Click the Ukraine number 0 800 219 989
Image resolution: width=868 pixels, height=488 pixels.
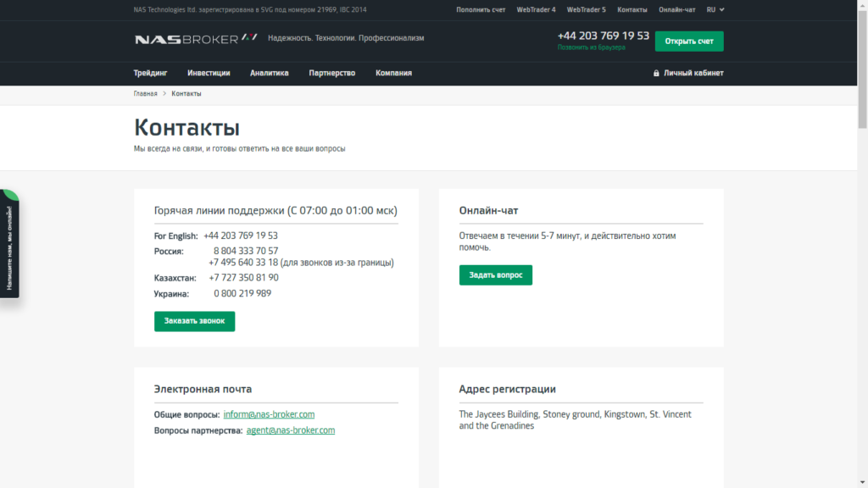click(x=242, y=294)
